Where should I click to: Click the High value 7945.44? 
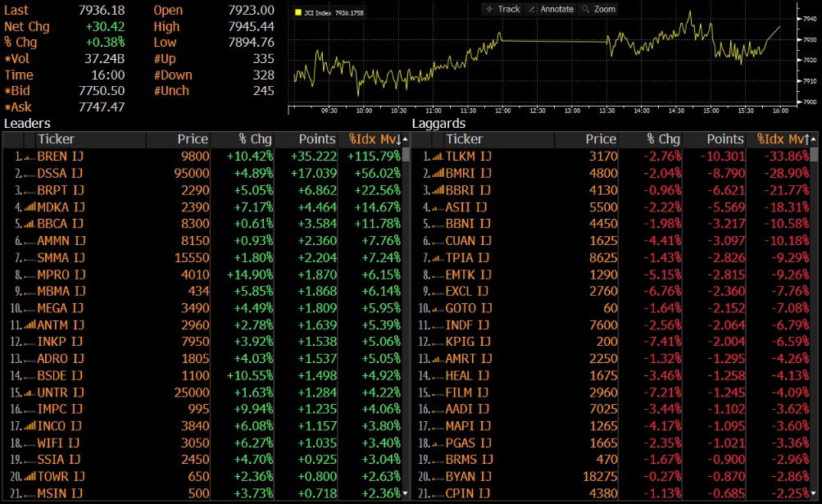click(x=251, y=26)
